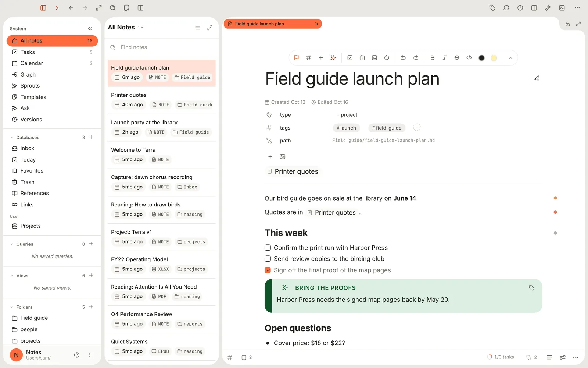Check 'Confirm the print run with Harbor Press'

tap(268, 248)
